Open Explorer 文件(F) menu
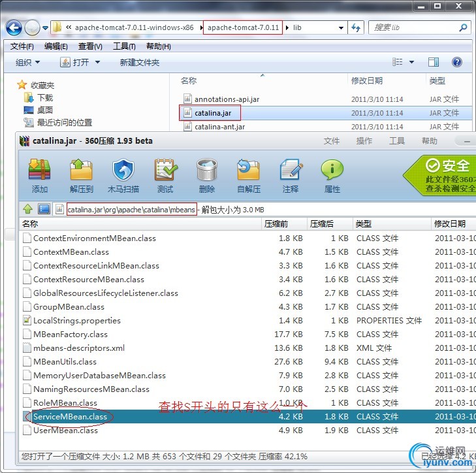This screenshot has width=476, height=473. (x=22, y=46)
